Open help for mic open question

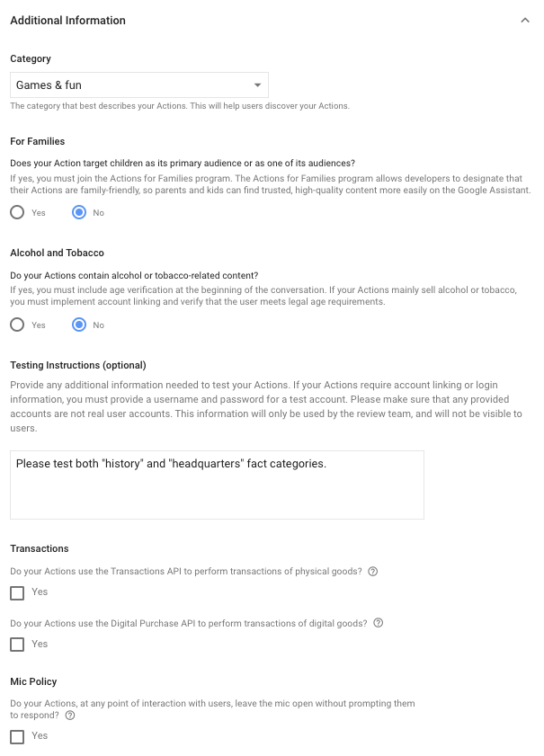70,716
